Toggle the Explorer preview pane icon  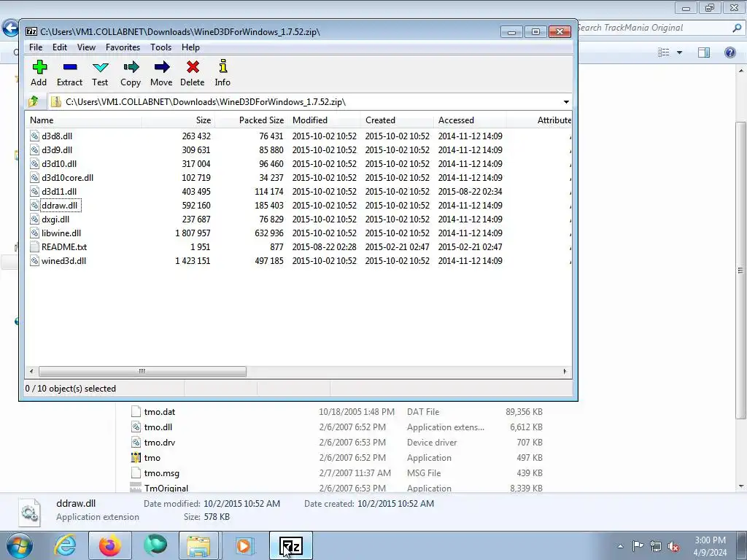pyautogui.click(x=704, y=52)
